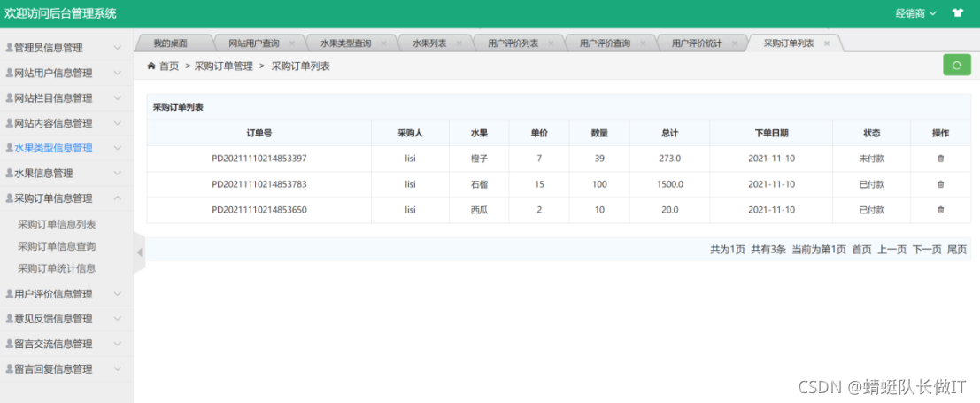The width and height of the screenshot is (980, 403).
Task: Close the 采购订单列表 tab
Action: coord(826,43)
